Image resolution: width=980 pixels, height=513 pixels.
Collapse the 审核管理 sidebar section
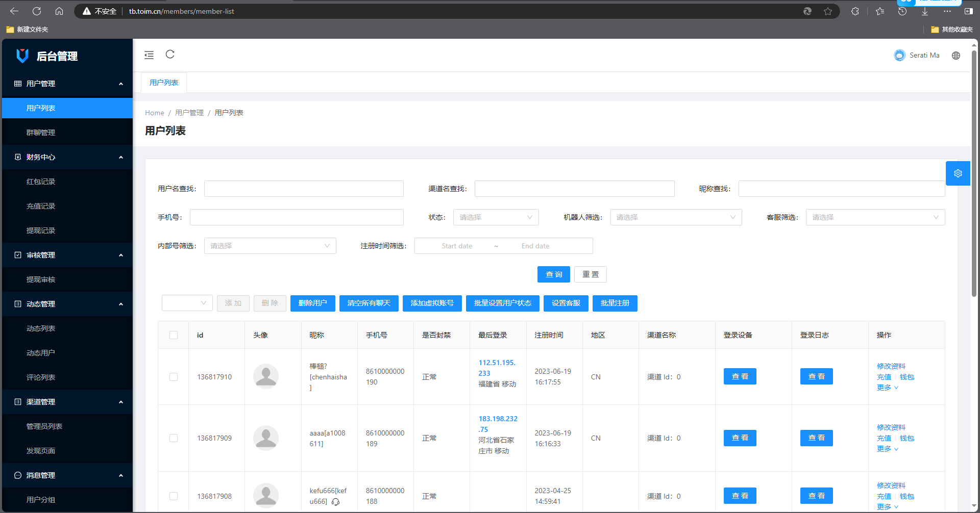click(67, 255)
